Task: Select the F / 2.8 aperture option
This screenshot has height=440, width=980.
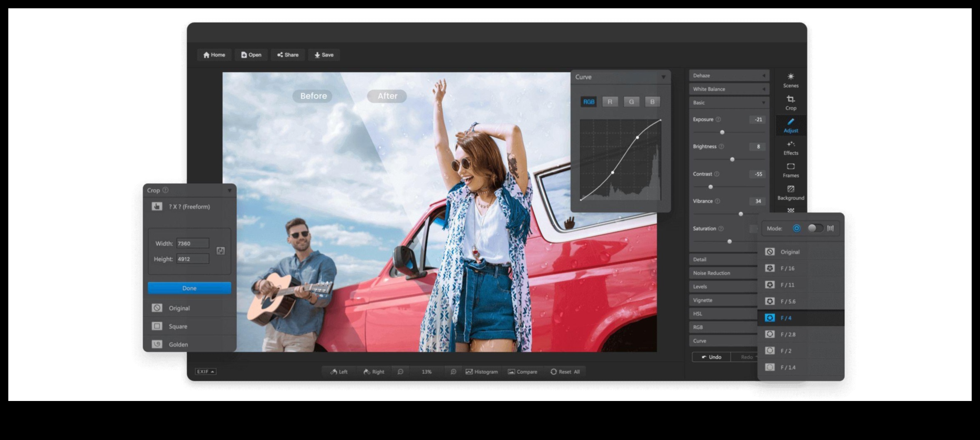Action: point(788,334)
